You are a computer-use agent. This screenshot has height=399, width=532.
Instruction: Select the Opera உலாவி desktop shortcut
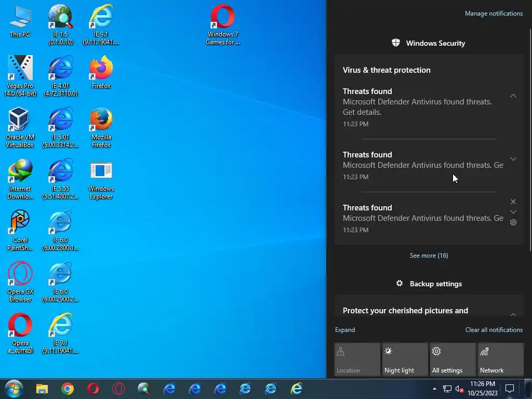pos(20,333)
